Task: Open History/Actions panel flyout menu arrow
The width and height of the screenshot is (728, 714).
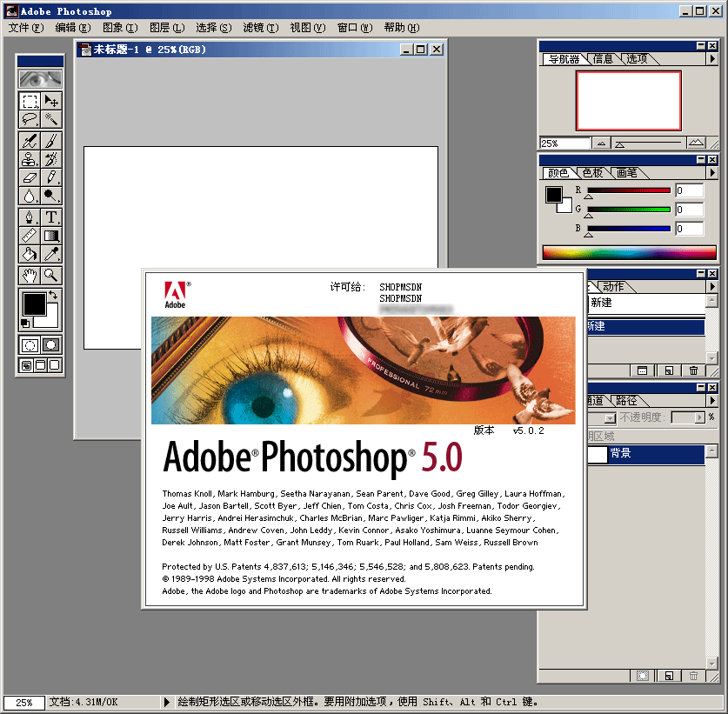Action: tap(712, 287)
